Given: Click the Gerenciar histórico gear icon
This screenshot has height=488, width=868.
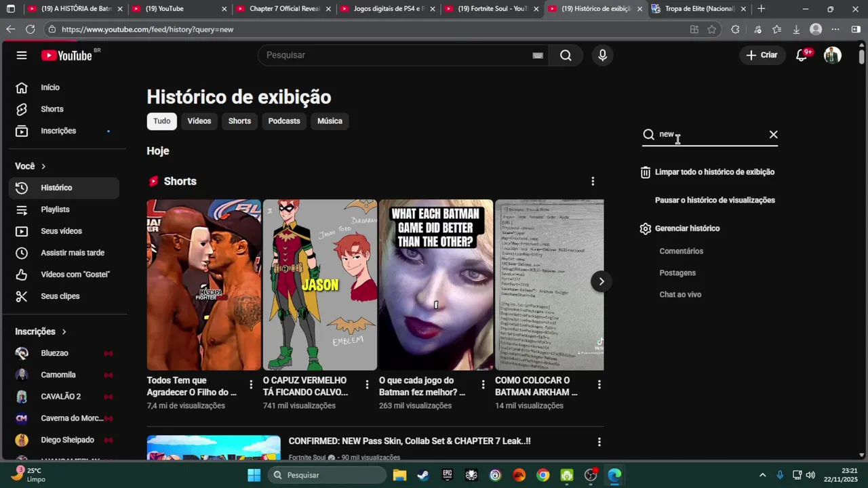Looking at the screenshot, I should click(645, 228).
